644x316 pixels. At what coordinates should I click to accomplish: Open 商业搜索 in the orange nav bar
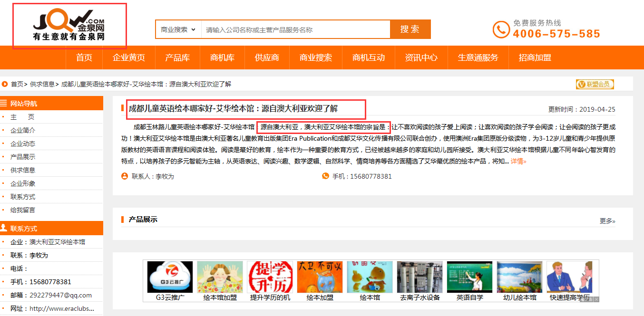316,57
